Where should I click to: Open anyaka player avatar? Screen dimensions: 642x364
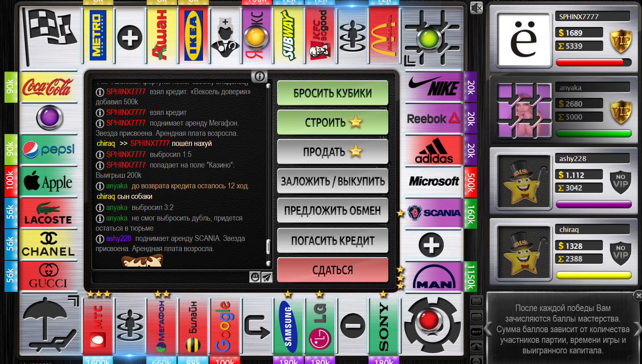(x=523, y=110)
